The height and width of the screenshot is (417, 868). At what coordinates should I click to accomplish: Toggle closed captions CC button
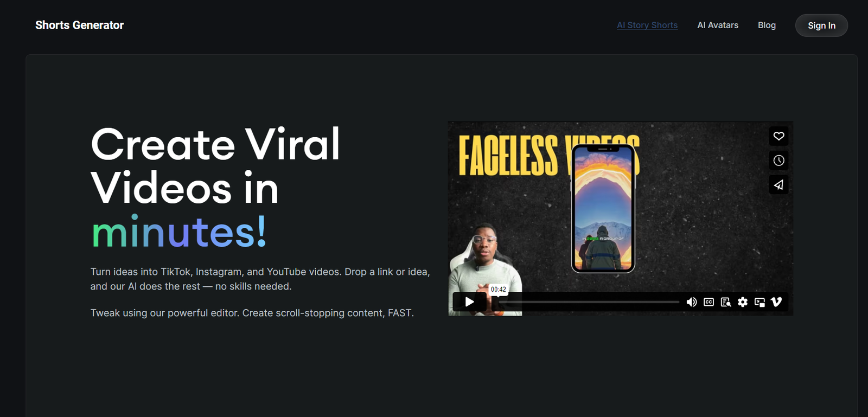[709, 302]
